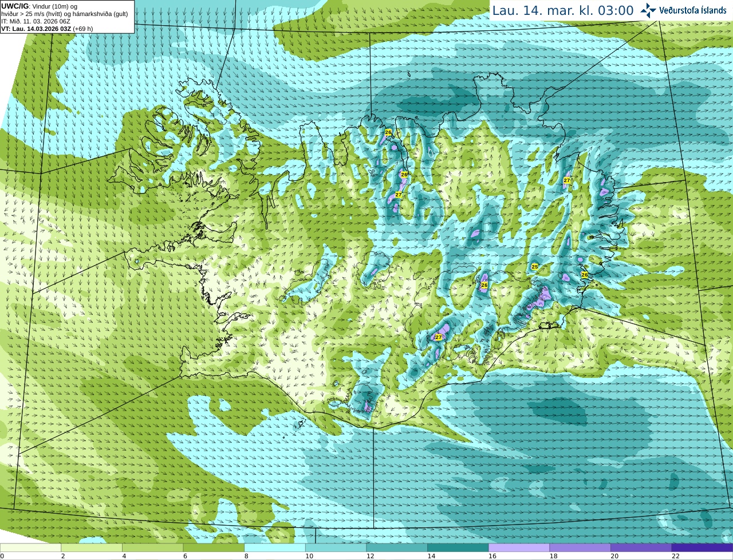Pick the 14–16 m/s dark teal scale swatch
Image resolution: width=733 pixels, height=560 pixels.
(x=458, y=547)
